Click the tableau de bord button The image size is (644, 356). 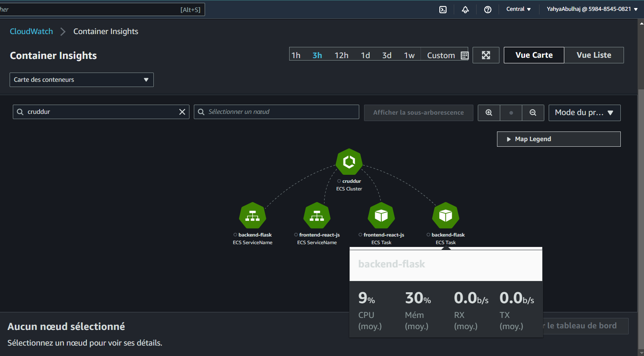click(x=586, y=326)
